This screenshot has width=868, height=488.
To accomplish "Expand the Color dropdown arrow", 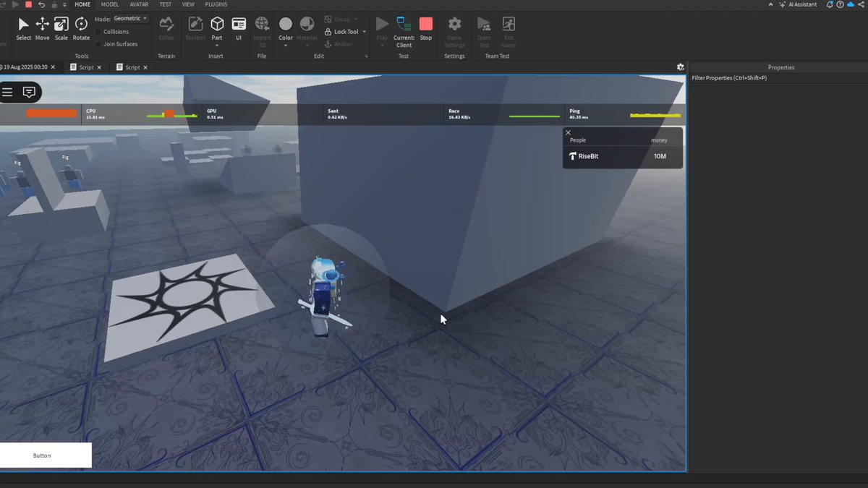I will [x=286, y=46].
